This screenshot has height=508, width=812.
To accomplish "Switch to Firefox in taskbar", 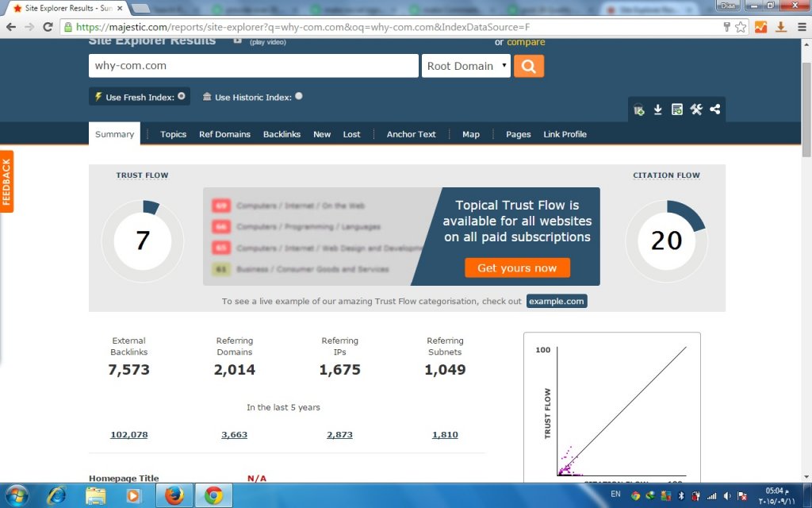I will click(174, 496).
